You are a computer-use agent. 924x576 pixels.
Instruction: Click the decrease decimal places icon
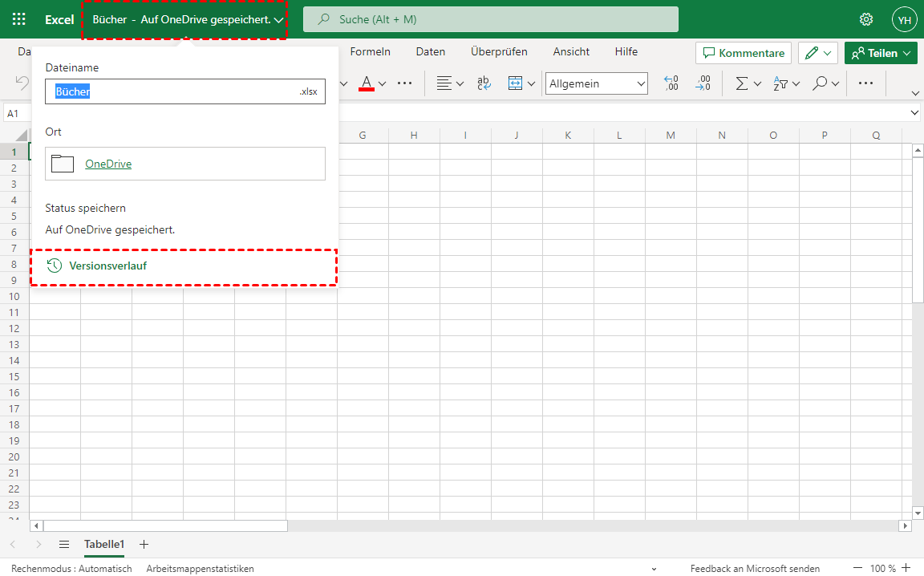coord(703,83)
